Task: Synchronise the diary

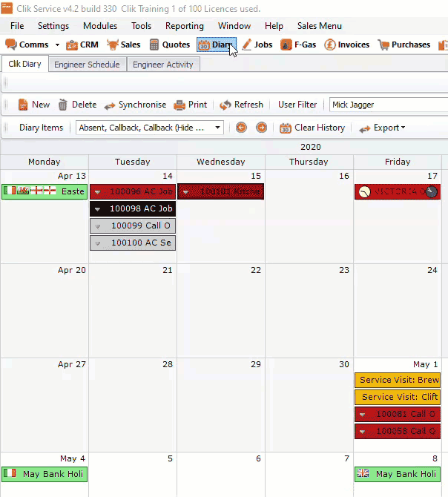Action: (135, 105)
